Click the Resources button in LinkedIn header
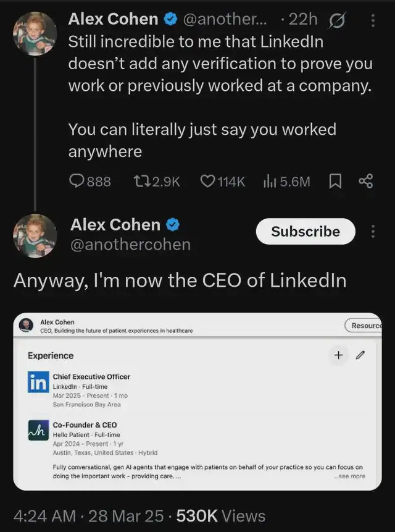The image size is (395, 532). pyautogui.click(x=365, y=326)
